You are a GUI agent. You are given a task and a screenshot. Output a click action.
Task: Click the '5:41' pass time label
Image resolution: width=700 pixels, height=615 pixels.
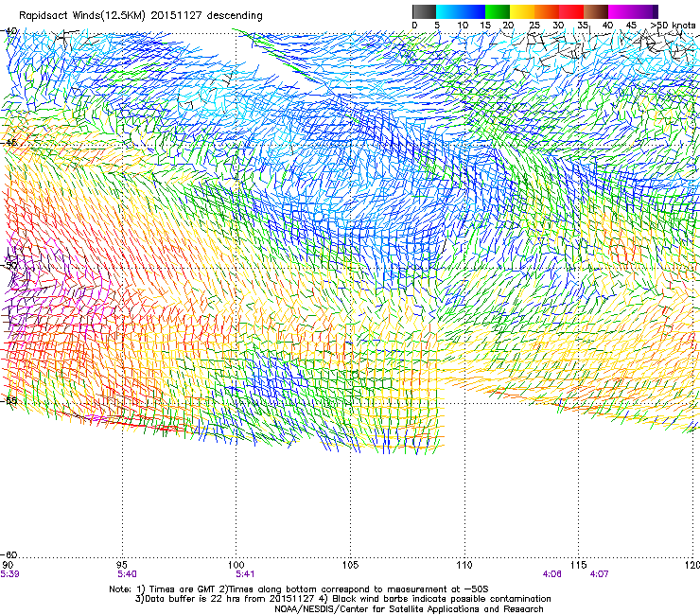[x=245, y=574]
